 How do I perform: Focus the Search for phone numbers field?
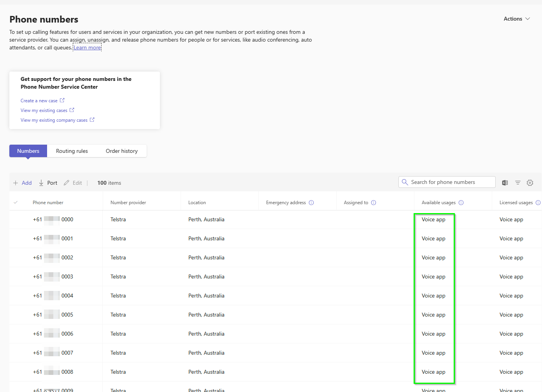pyautogui.click(x=447, y=182)
